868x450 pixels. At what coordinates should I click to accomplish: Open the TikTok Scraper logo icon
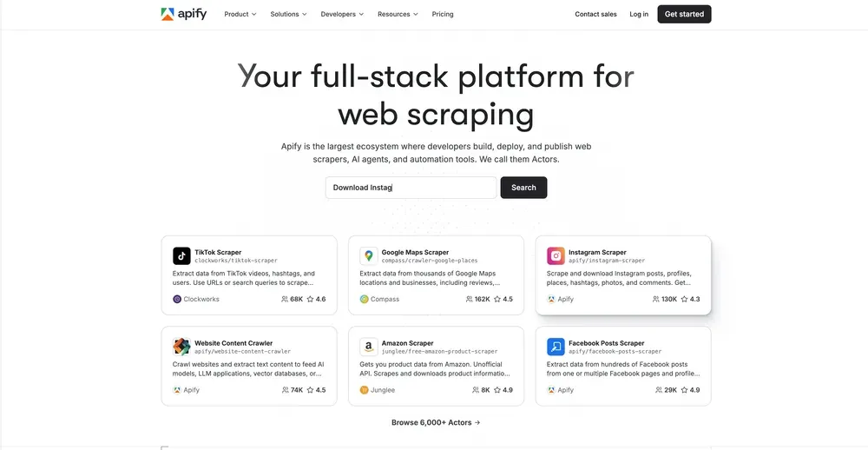[x=181, y=256]
